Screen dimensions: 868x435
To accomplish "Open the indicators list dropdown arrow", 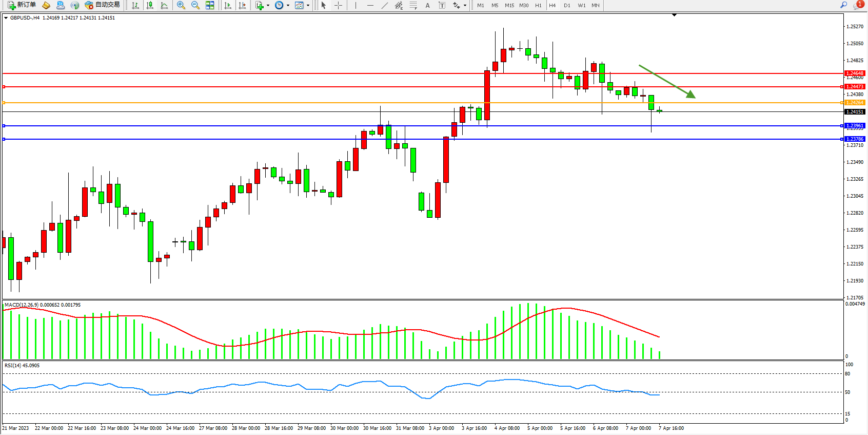I will click(268, 6).
